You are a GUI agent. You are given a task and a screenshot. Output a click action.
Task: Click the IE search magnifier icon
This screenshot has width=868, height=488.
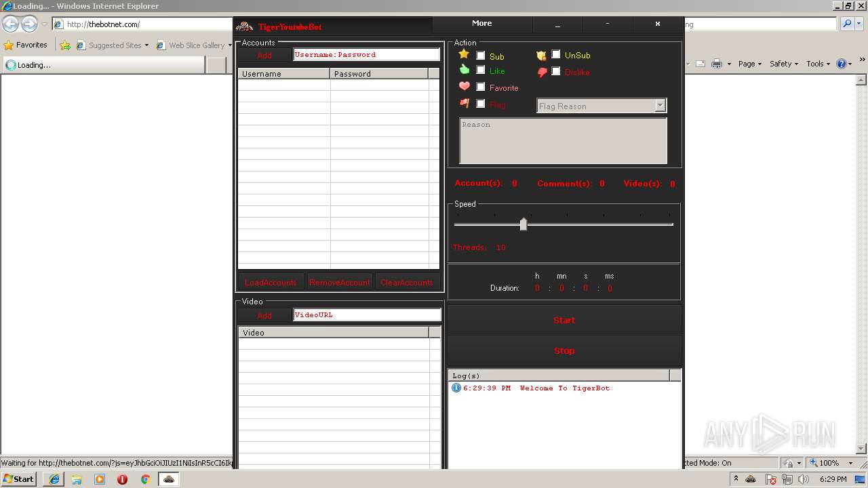click(847, 24)
